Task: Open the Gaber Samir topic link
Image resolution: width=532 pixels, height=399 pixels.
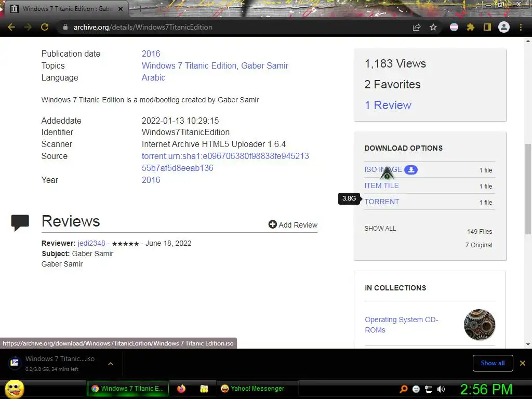Action: (x=264, y=65)
